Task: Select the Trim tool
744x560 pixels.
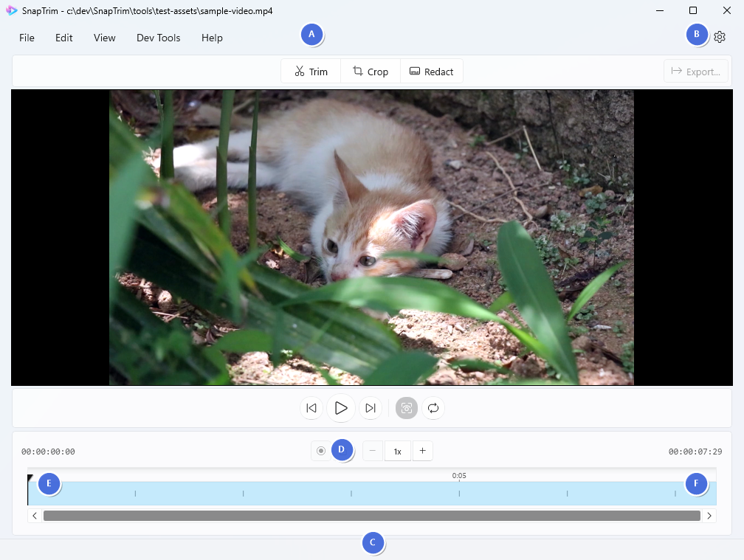Action: [310, 71]
